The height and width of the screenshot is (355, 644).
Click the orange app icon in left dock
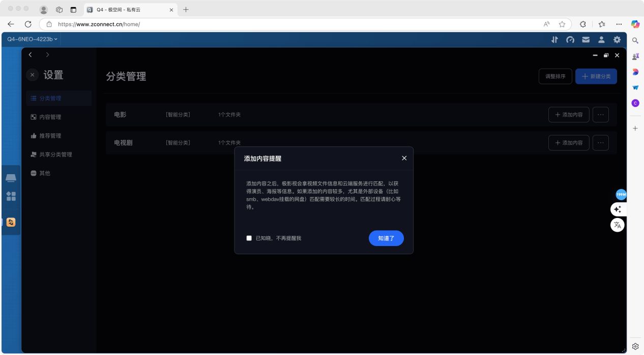[11, 222]
